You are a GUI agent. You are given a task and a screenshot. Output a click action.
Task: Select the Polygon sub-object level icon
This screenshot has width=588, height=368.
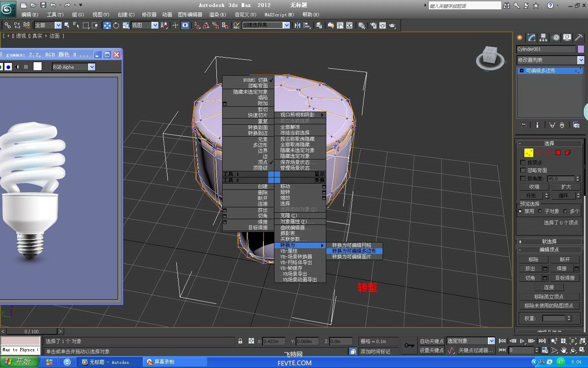pos(558,153)
